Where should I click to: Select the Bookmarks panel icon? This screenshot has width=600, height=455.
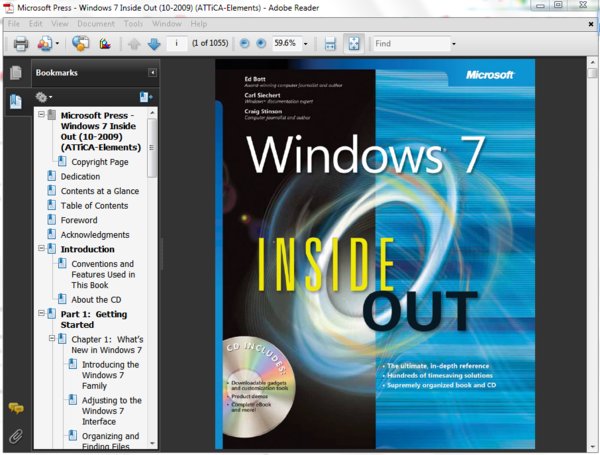tap(16, 101)
